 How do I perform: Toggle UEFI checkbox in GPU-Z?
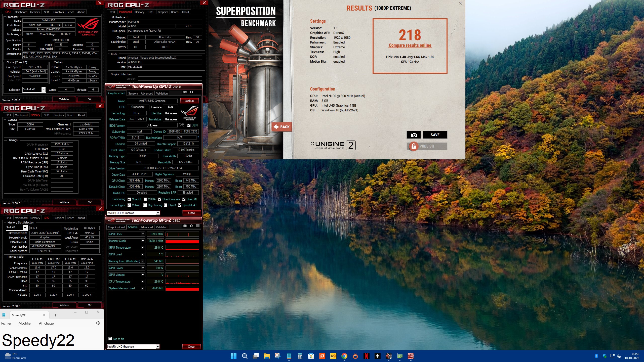[x=189, y=125]
